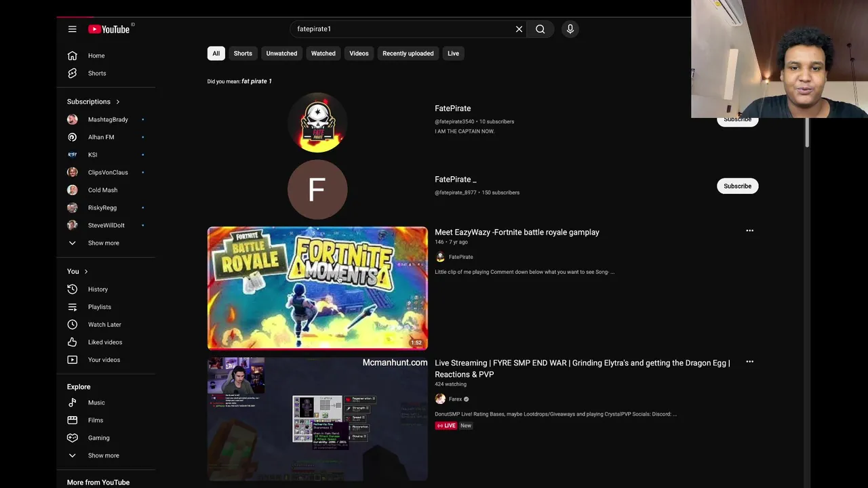Select the Watched filter chip
This screenshot has width=868, height=488.
point(323,54)
